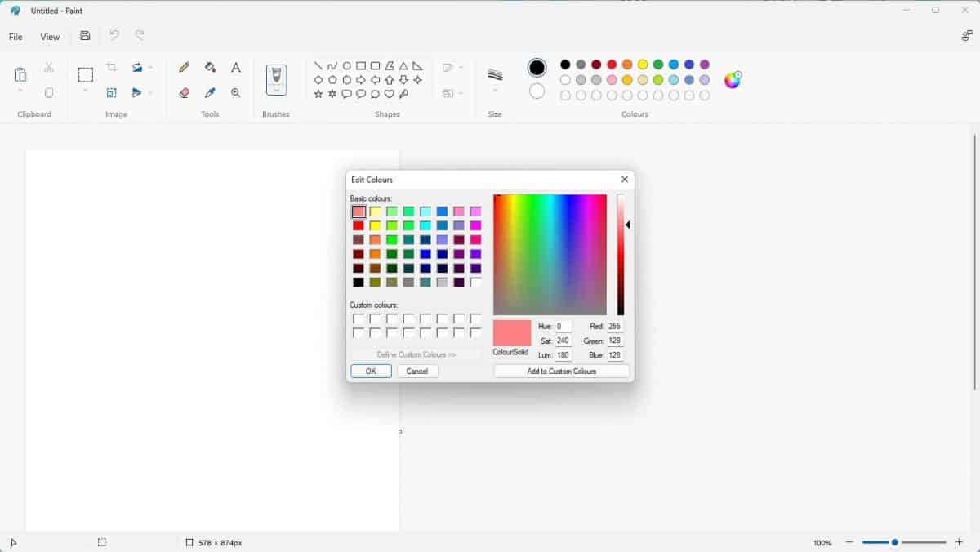Open the File menu
Image resolution: width=980 pixels, height=552 pixels.
(15, 37)
